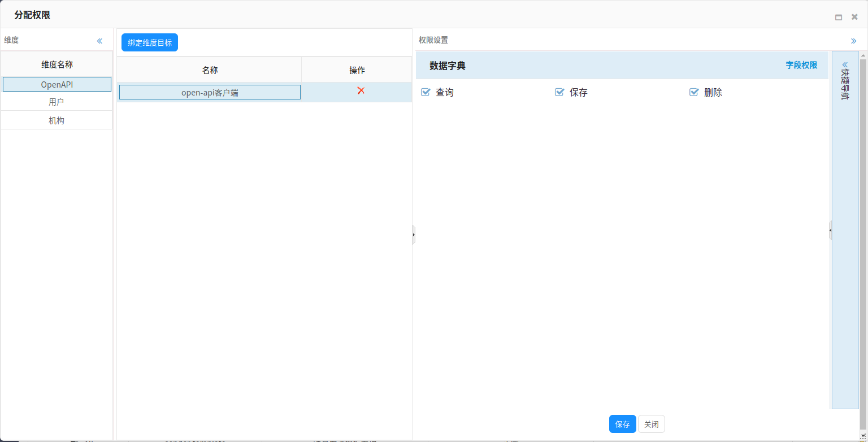Click splitter handle beside 快捷导航 panel
Viewport: 868px width, 442px height.
point(830,231)
